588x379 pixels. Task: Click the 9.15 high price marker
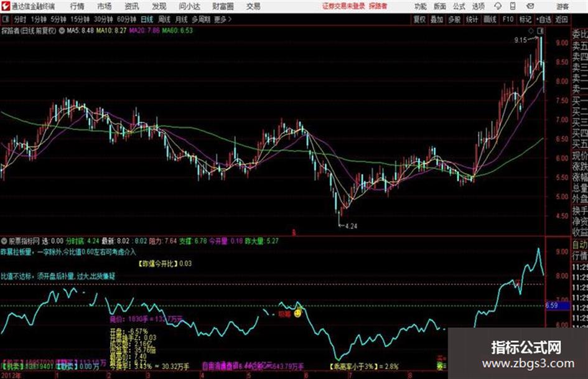pyautogui.click(x=521, y=40)
